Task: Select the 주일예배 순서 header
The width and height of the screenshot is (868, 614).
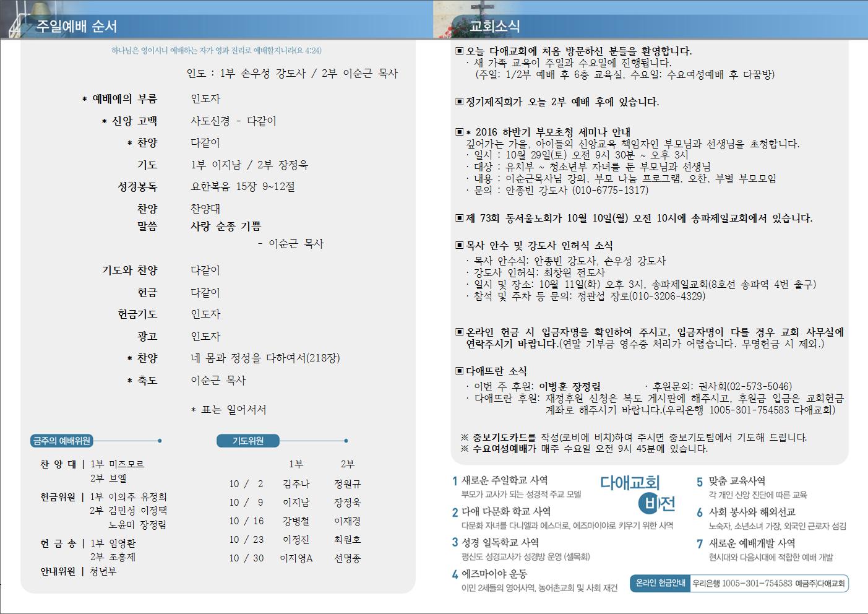Action: pos(77,26)
